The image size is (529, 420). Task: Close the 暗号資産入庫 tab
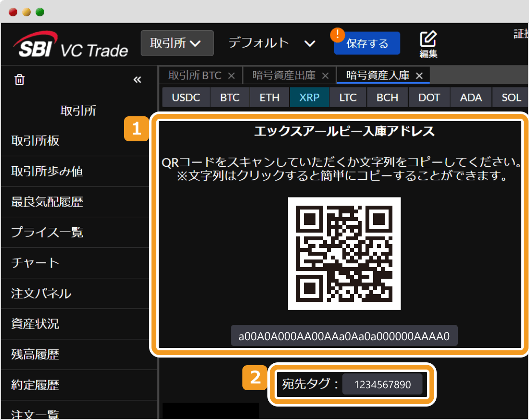point(419,76)
